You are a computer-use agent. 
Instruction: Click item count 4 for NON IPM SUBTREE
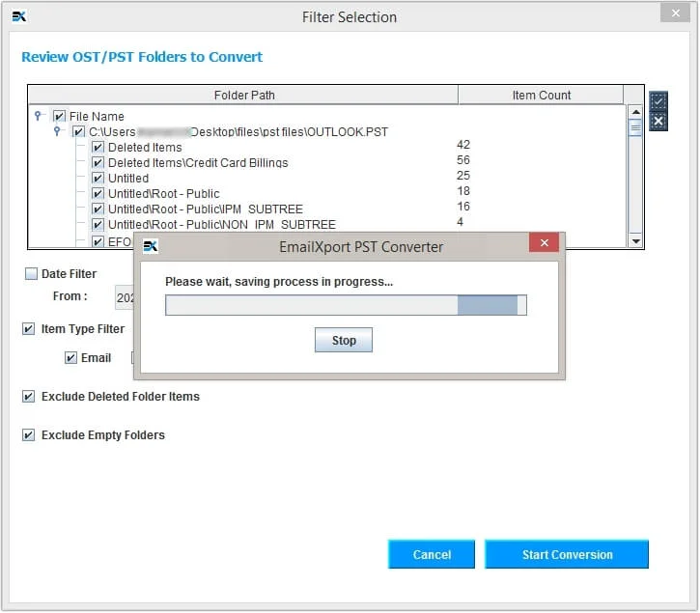[x=460, y=222]
